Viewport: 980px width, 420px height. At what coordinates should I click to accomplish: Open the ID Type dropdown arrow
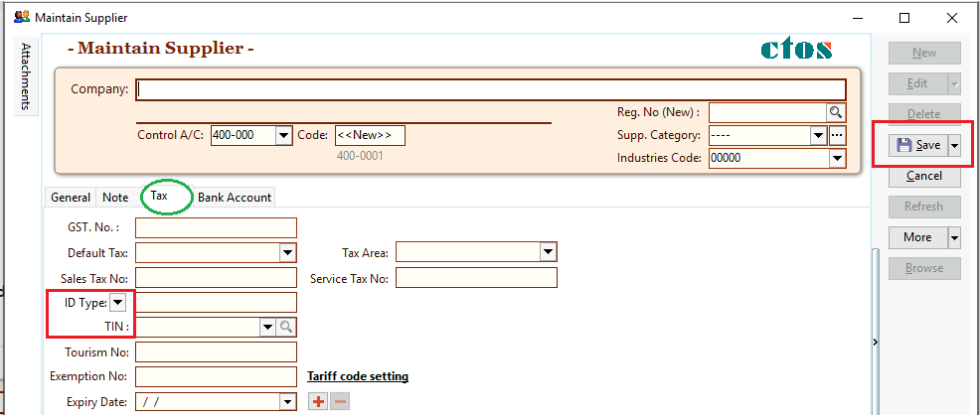pyautogui.click(x=116, y=303)
